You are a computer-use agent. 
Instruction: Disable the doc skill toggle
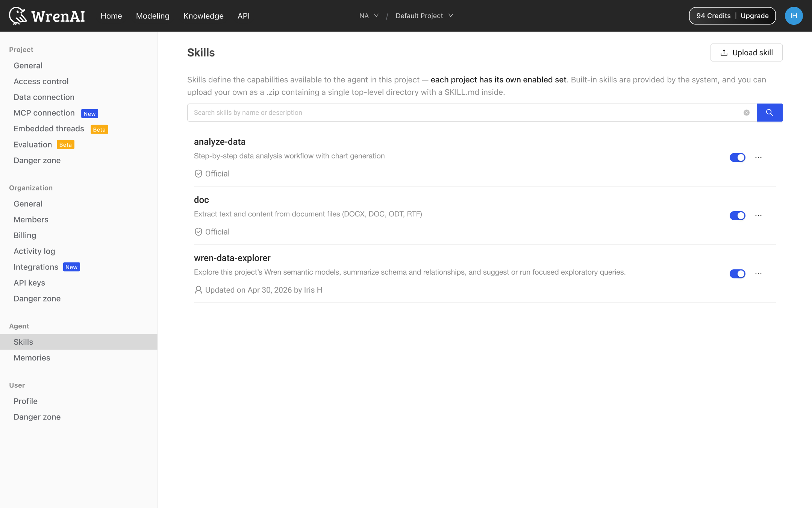(737, 216)
